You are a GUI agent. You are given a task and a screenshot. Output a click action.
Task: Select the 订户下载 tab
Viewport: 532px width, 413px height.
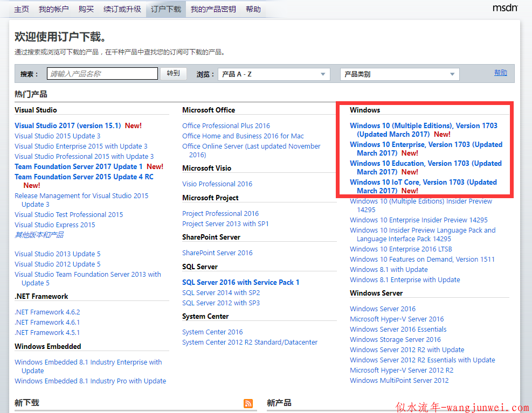[x=166, y=9]
